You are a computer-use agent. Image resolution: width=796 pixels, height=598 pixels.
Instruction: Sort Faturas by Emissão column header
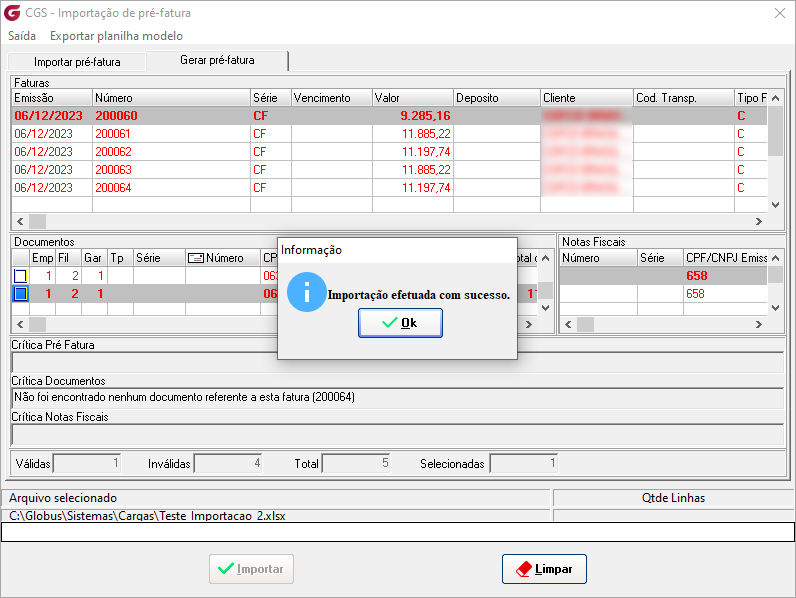click(52, 97)
